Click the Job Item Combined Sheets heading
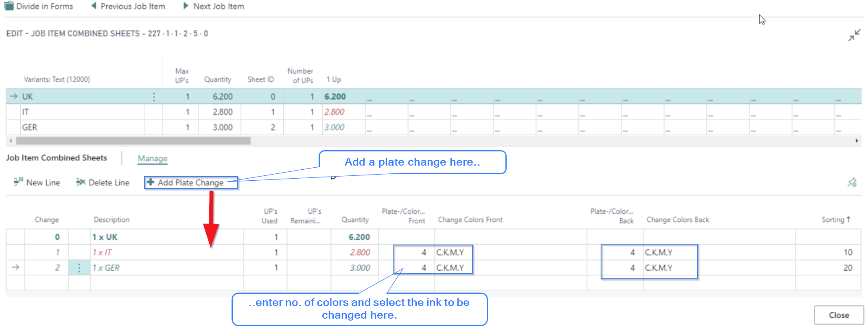The height and width of the screenshot is (328, 868). tap(57, 158)
